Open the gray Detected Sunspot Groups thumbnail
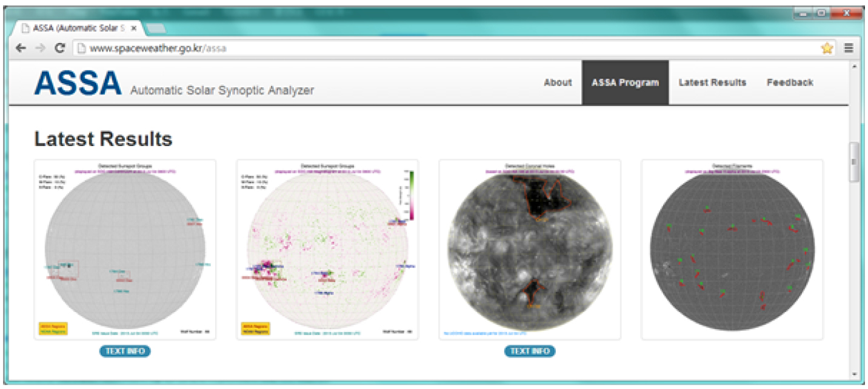868x389 pixels. tap(125, 250)
